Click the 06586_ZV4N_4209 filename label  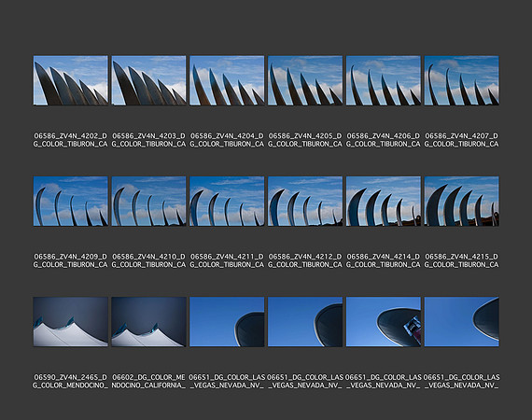coord(71,260)
